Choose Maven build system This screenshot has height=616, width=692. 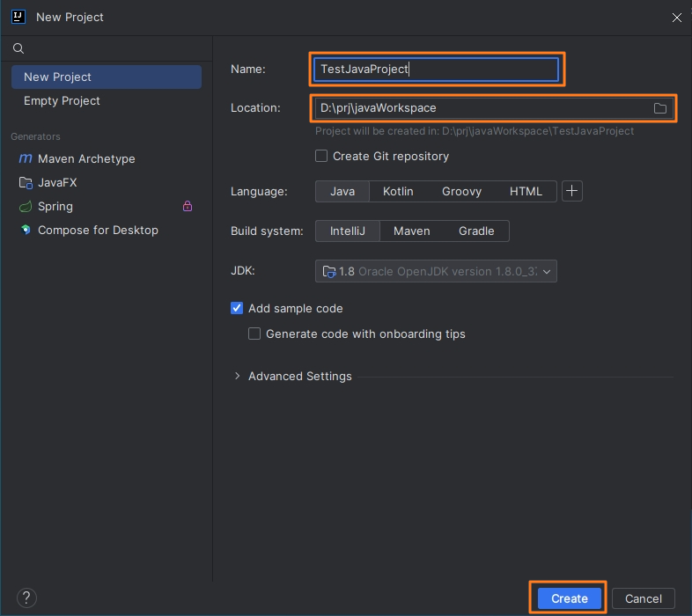(412, 231)
